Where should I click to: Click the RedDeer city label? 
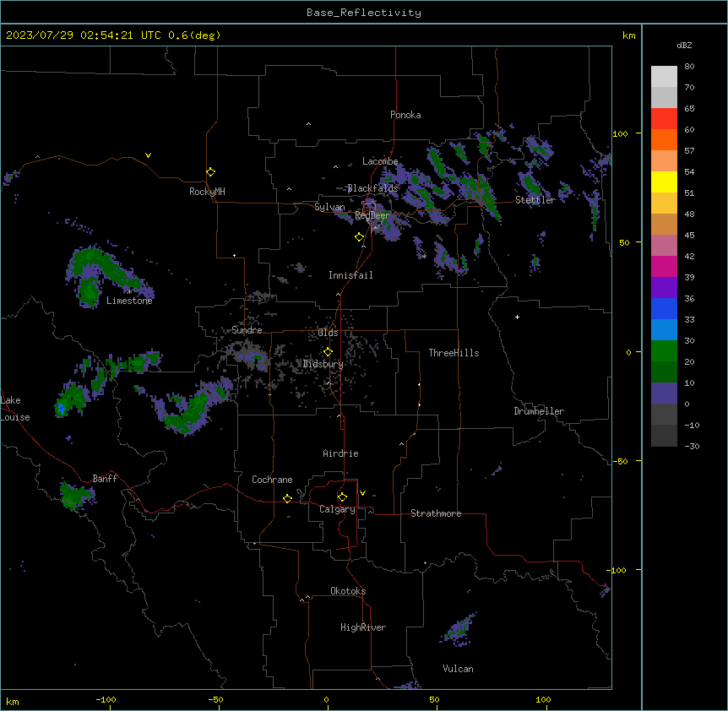pyautogui.click(x=372, y=216)
